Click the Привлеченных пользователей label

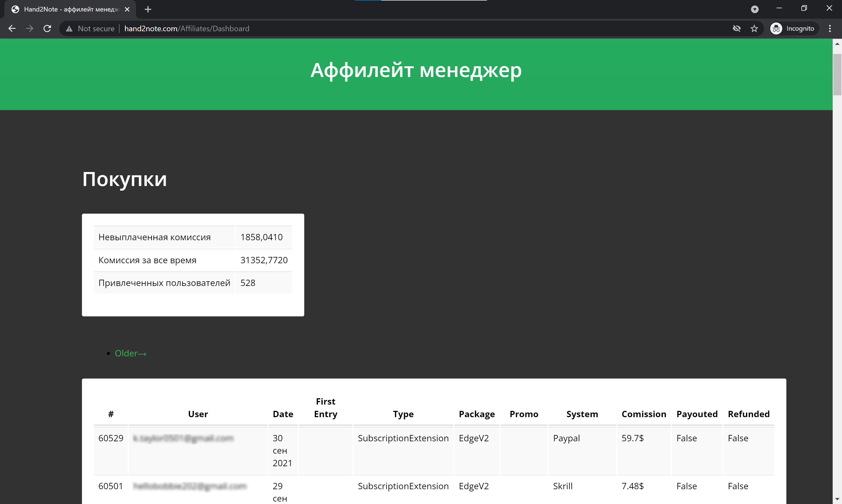pyautogui.click(x=164, y=283)
